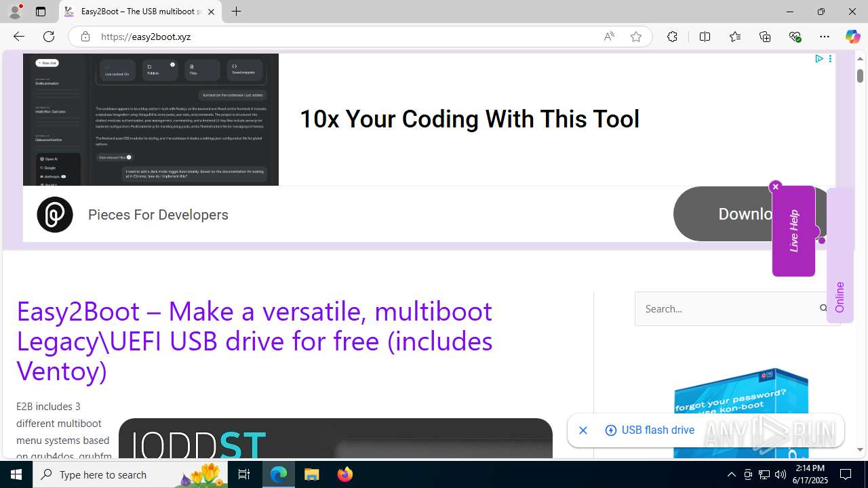Open File Explorer from the taskbar

312,474
